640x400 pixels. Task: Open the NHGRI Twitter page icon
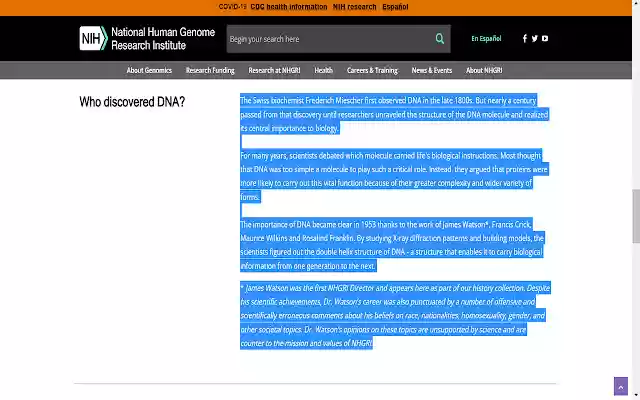coord(535,38)
